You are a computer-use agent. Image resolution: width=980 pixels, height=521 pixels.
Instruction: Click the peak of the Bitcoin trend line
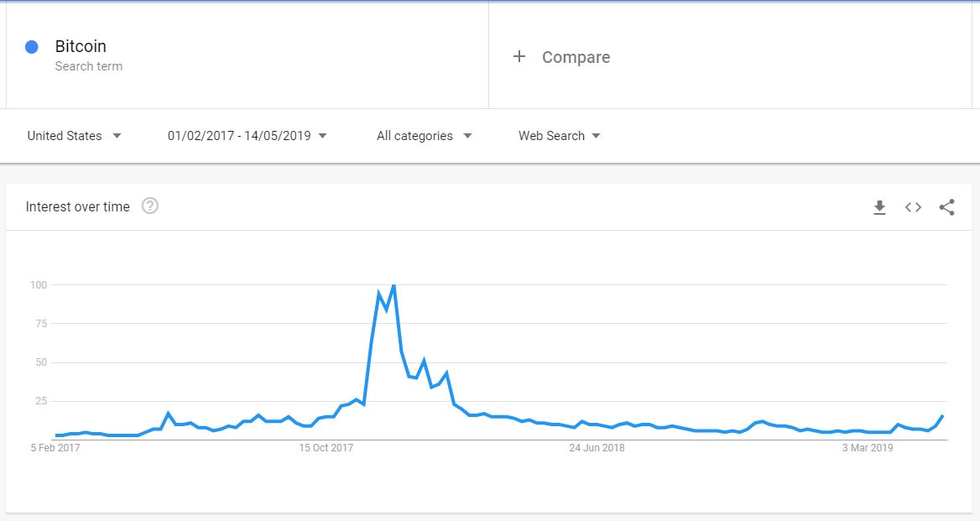tap(392, 285)
